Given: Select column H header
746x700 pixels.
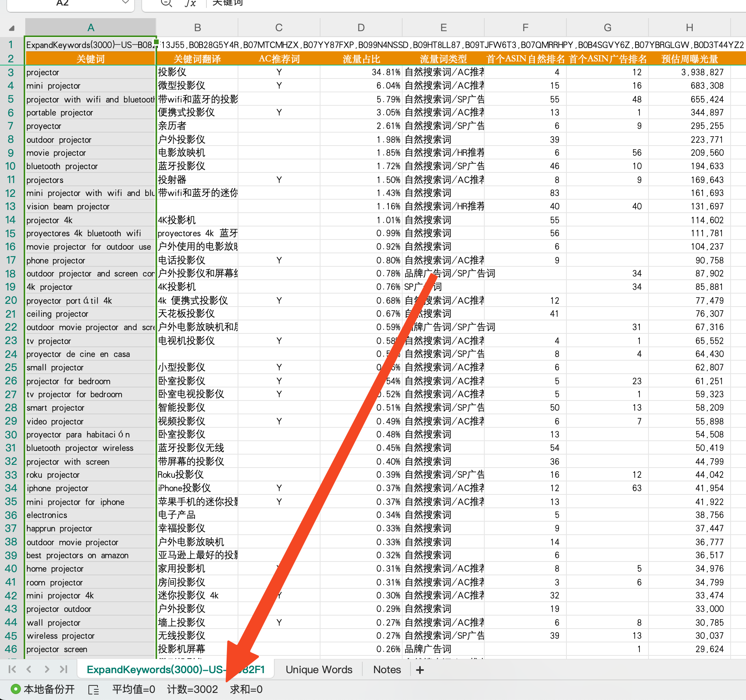Looking at the screenshot, I should click(x=689, y=28).
